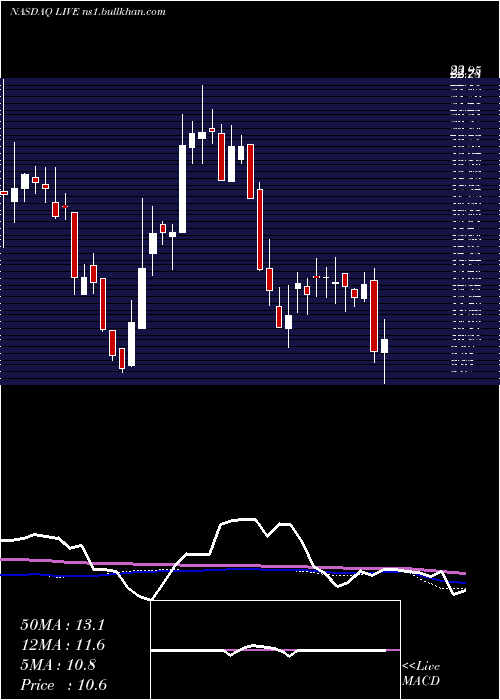Click the last white candlestick on the chart

click(x=384, y=351)
